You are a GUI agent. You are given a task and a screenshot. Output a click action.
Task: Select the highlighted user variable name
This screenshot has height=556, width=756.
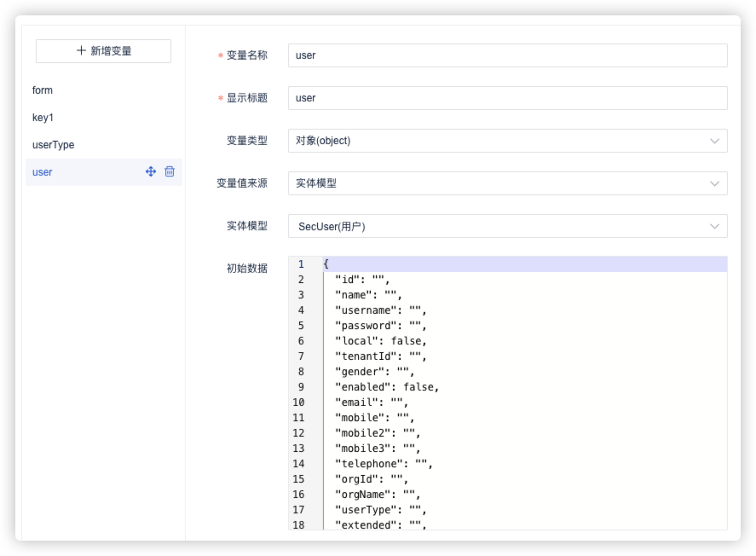click(x=43, y=172)
